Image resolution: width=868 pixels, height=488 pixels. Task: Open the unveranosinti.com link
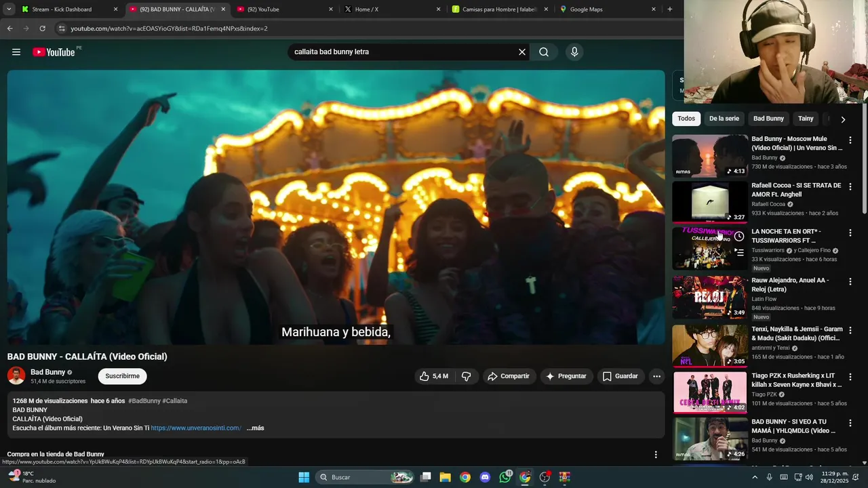click(196, 428)
